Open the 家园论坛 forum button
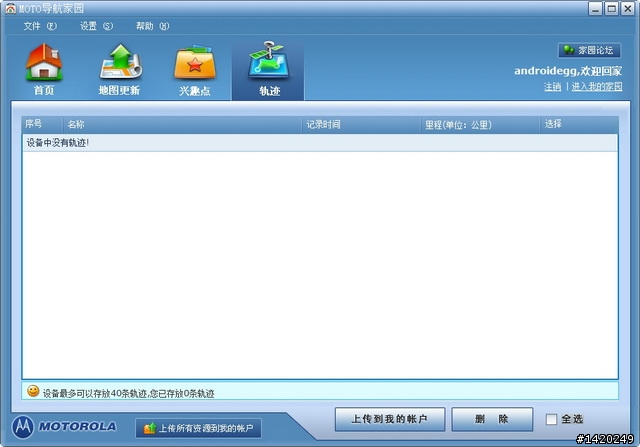This screenshot has height=447, width=640. point(589,50)
